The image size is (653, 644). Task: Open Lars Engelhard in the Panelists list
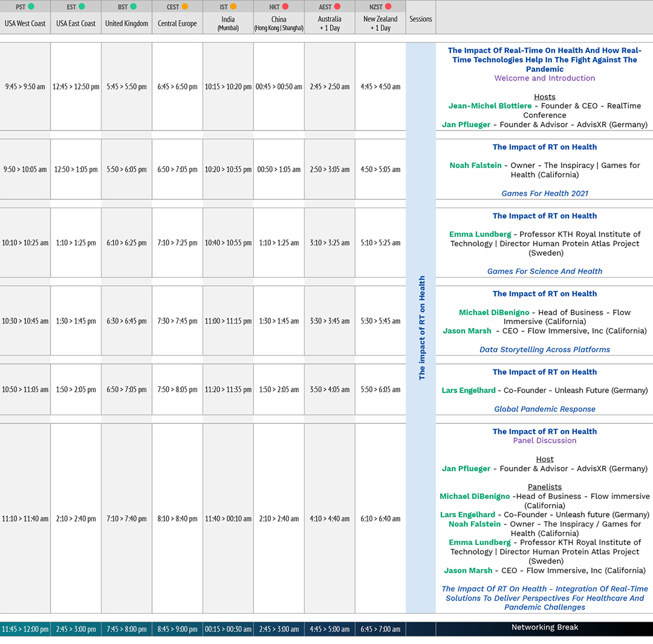[x=467, y=515]
